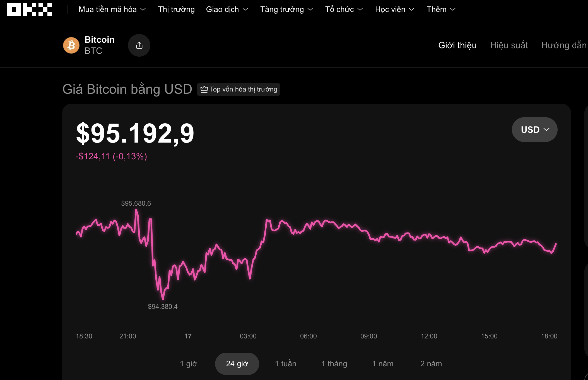Select the 1 tuần chart range

(286, 364)
